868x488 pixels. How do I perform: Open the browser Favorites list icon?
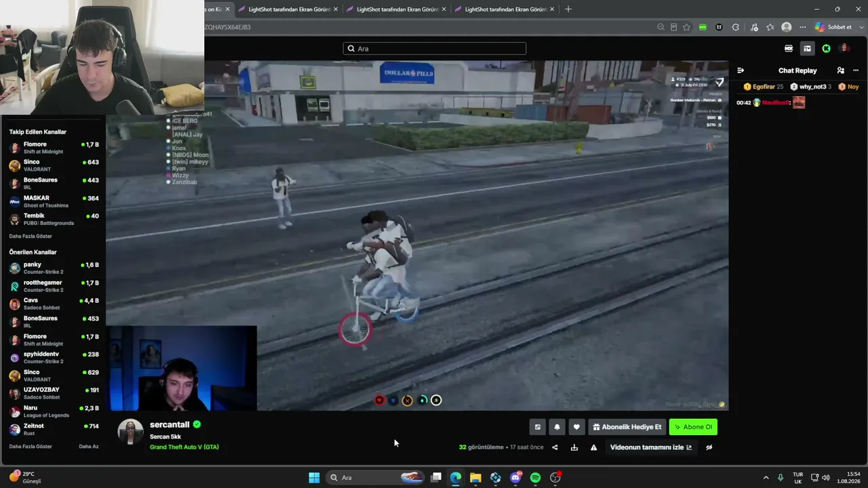[770, 27]
